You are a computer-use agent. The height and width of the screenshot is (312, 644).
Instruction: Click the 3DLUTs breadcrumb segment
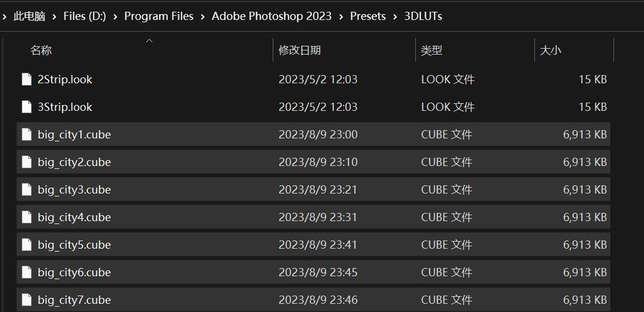(x=423, y=16)
